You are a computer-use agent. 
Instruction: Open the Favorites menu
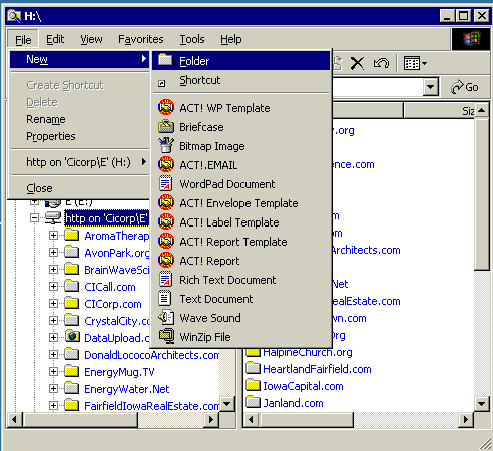[x=141, y=39]
